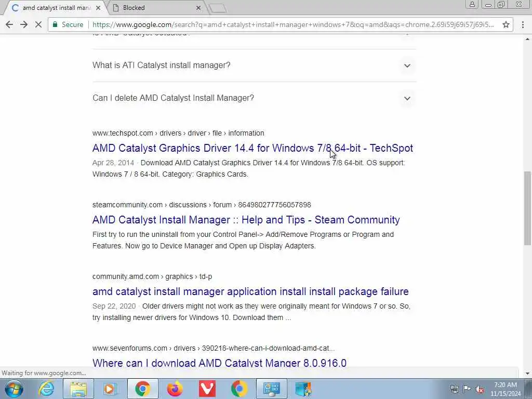Open Windows Media Player from taskbar
The width and height of the screenshot is (532, 399).
pos(110,389)
